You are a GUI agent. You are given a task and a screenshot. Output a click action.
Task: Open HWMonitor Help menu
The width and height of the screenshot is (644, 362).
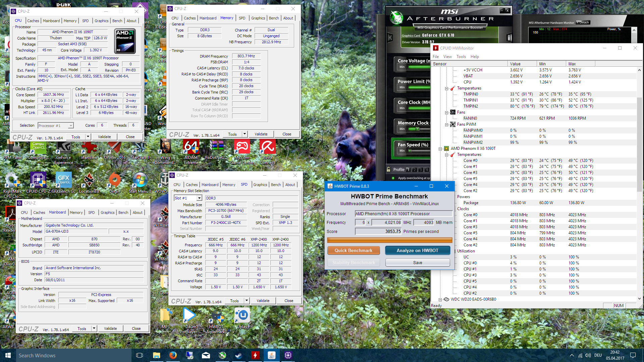click(x=475, y=57)
